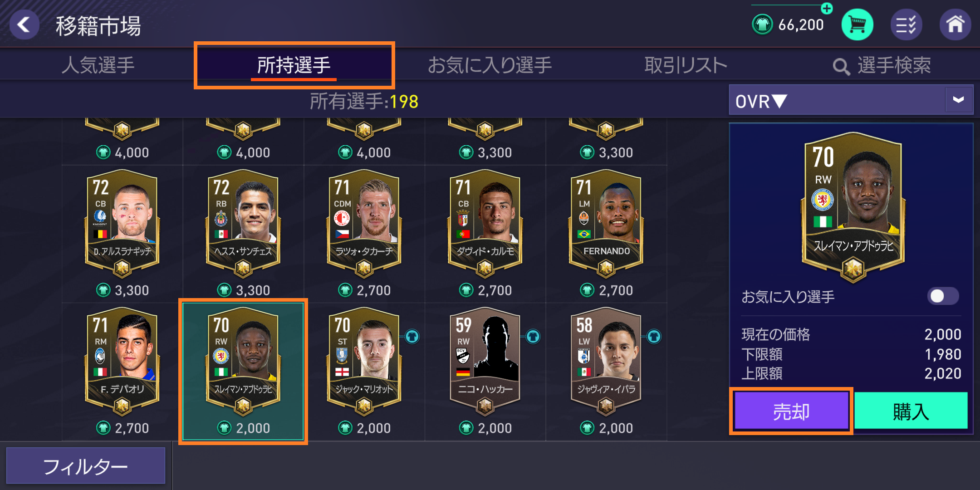The image size is (980, 490).
Task: Click the 選手検索 magnifier icon
Action: pos(841,67)
